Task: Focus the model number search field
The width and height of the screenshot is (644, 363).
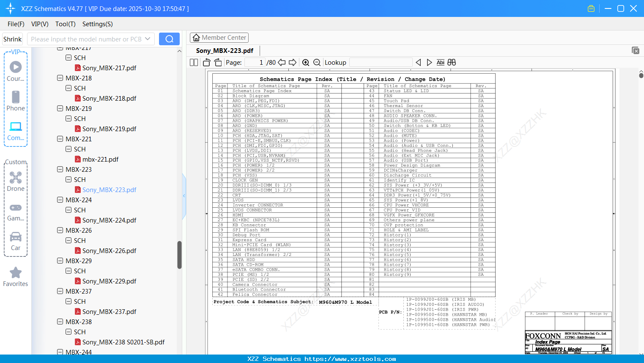Action: pyautogui.click(x=86, y=39)
